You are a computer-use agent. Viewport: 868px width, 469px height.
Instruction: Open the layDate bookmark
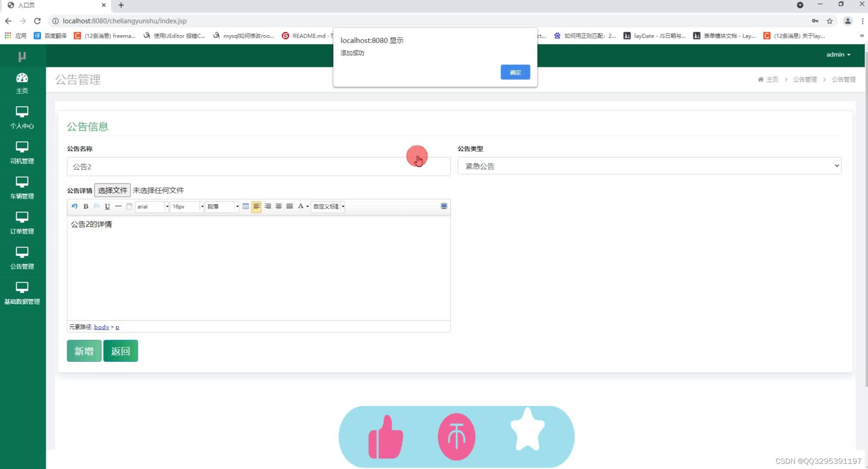(x=655, y=36)
